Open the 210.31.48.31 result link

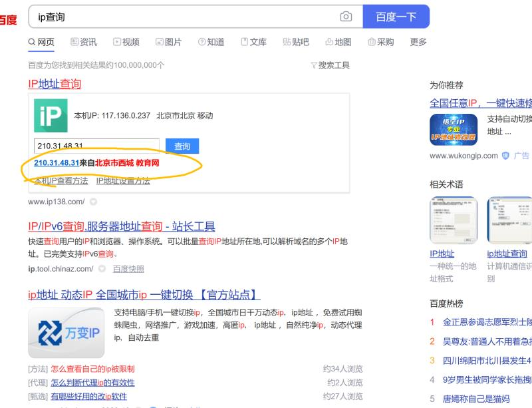coord(57,163)
